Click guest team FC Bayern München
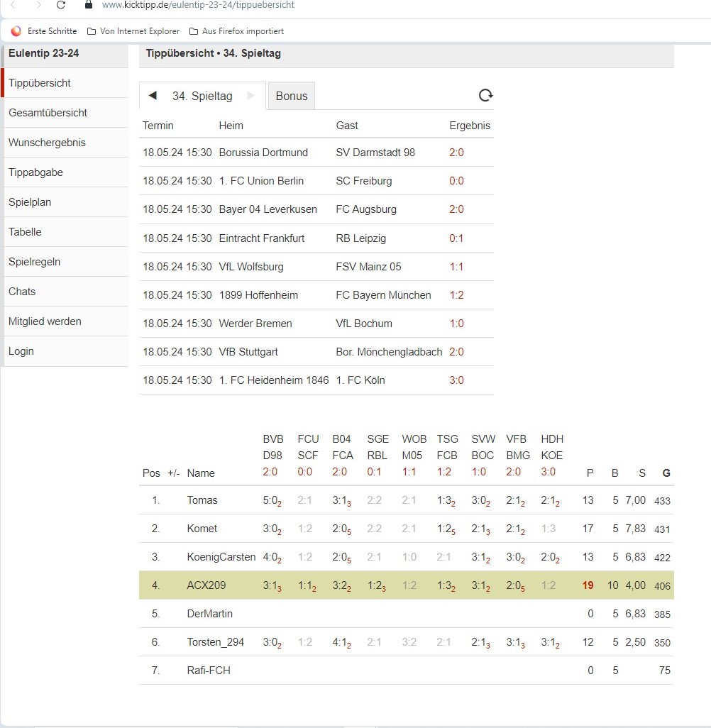 click(x=383, y=295)
